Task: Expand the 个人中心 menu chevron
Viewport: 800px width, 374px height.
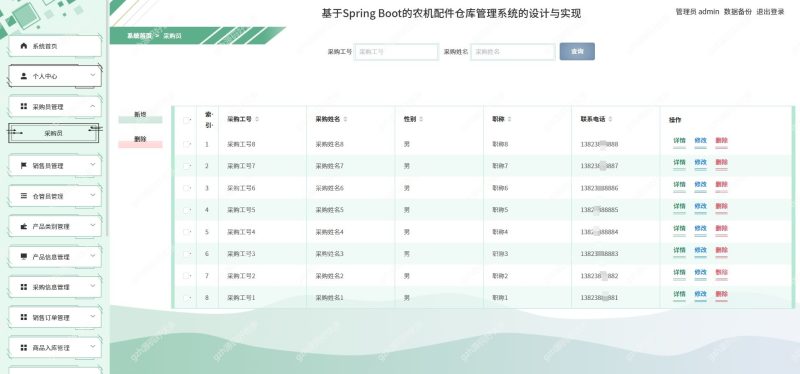Action: [93, 75]
